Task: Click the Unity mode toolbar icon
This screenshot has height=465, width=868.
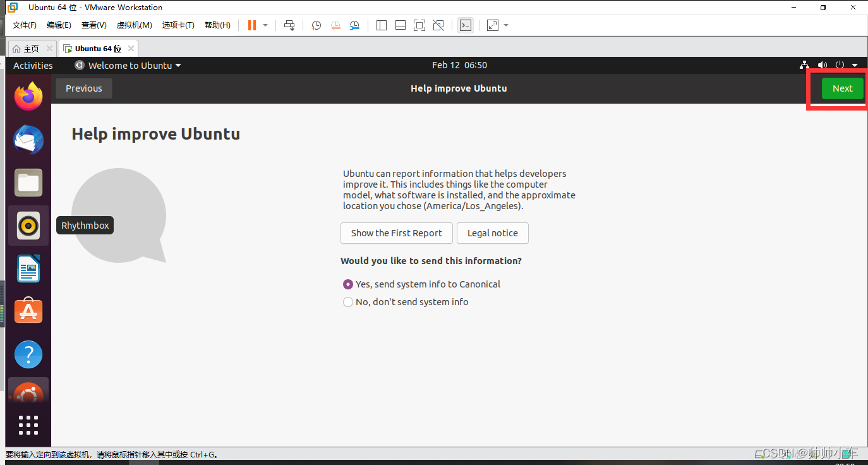Action: pyautogui.click(x=438, y=25)
